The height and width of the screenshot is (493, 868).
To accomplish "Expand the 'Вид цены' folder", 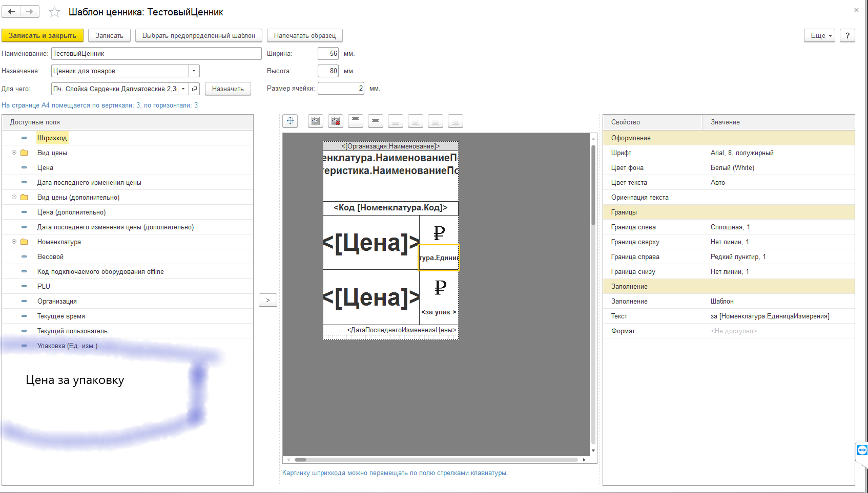I will point(14,153).
